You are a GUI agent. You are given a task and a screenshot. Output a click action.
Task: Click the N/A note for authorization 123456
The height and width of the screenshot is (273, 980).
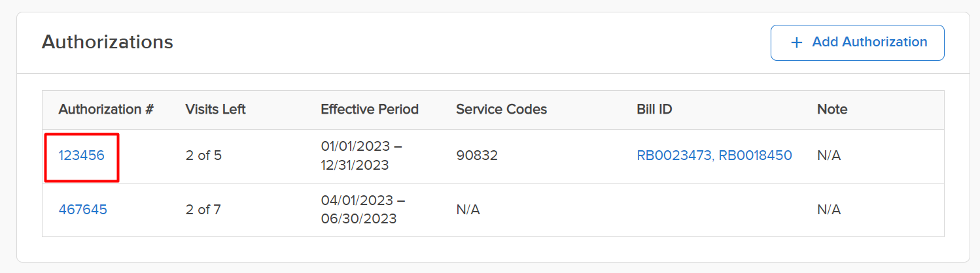tap(829, 156)
